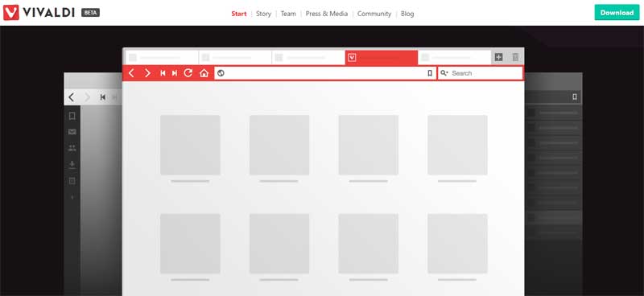644x296 pixels.
Task: Open the second speed dial thumbnail in the top row
Action: (x=279, y=145)
